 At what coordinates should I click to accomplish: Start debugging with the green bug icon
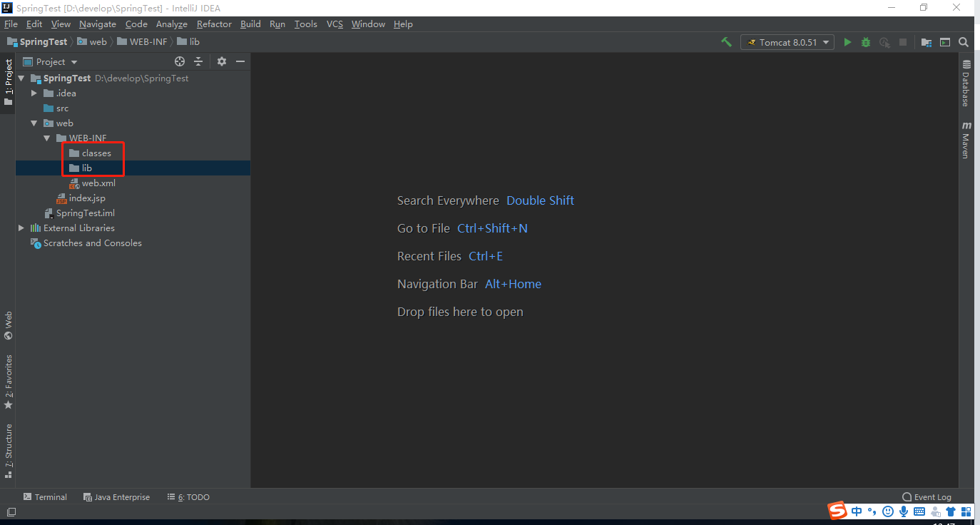tap(866, 42)
